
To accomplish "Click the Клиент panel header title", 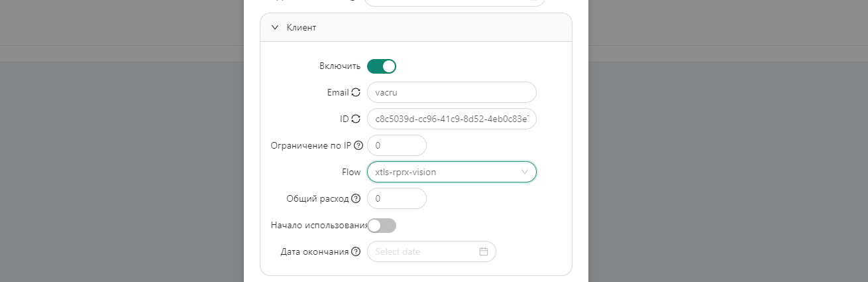I will point(301,28).
